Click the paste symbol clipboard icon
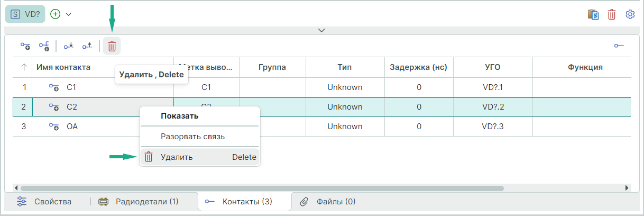Image resolution: width=644 pixels, height=216 pixels. pyautogui.click(x=593, y=14)
